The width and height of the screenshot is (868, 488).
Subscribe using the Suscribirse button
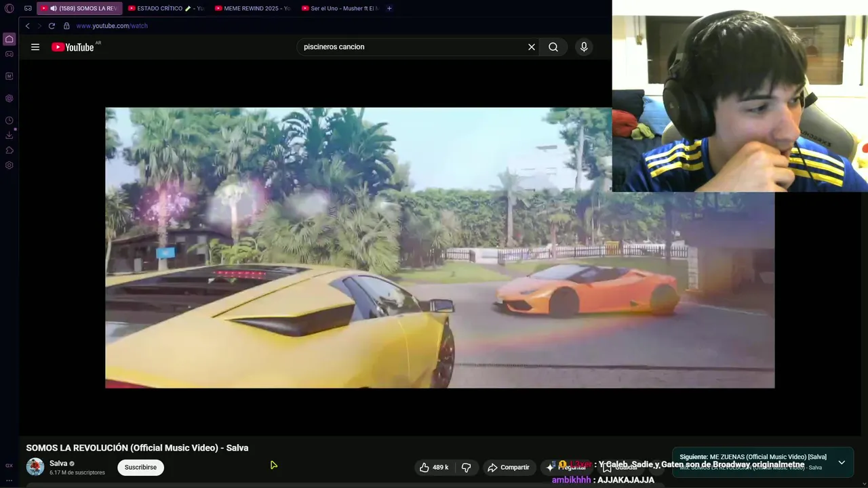point(140,467)
